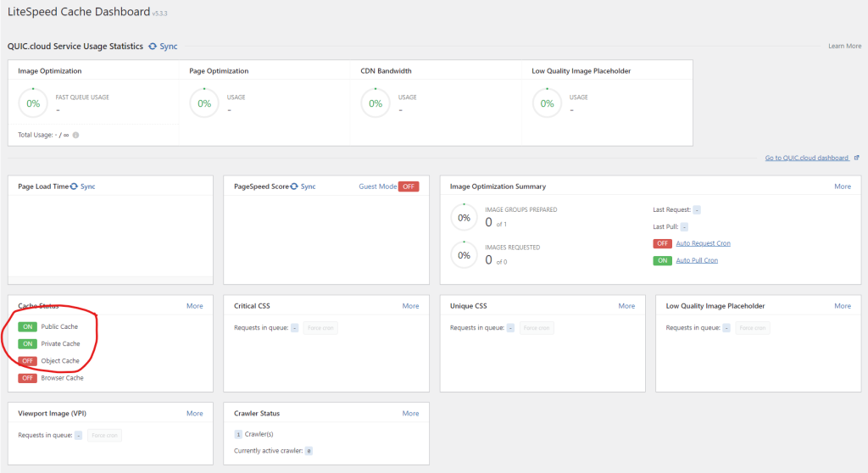This screenshot has height=473, width=868.
Task: Open More in Viewport Image (VPI) panel
Action: [x=195, y=413]
